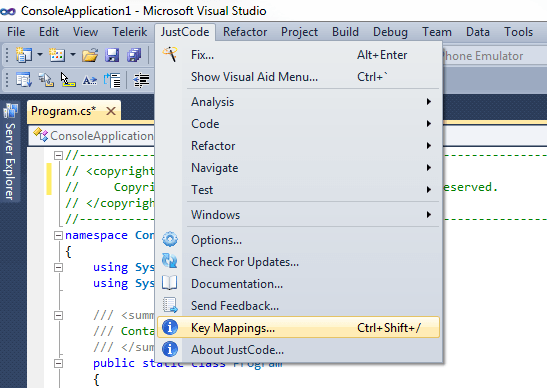Click the New Project toolbar icon

point(24,55)
